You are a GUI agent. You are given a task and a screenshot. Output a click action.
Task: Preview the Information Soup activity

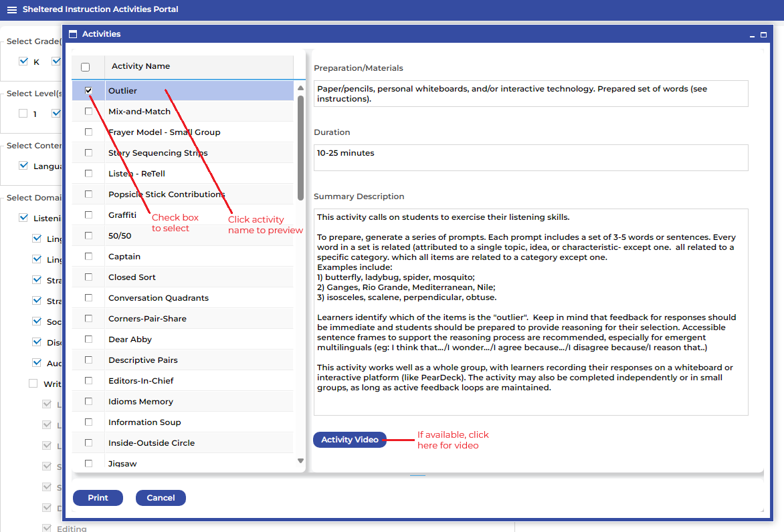click(x=145, y=422)
